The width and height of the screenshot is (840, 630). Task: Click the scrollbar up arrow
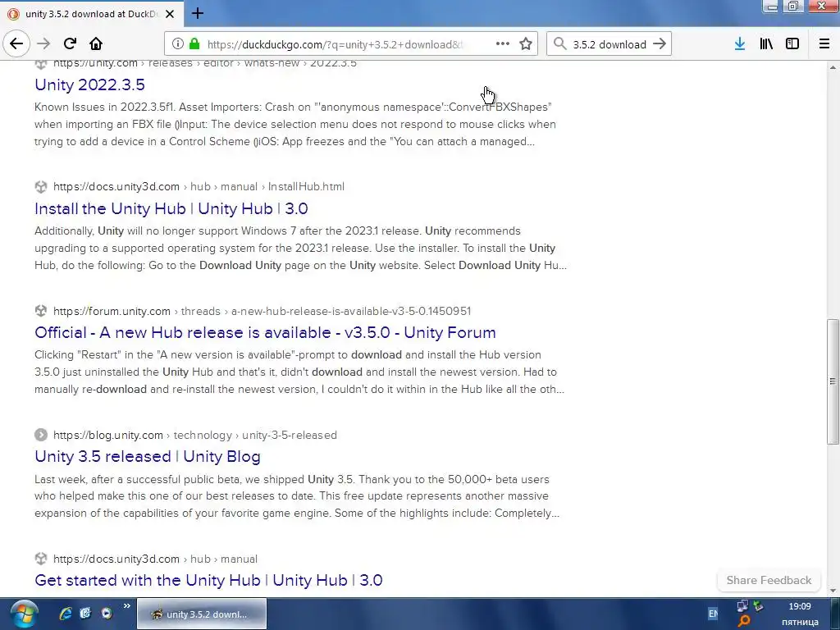(833, 67)
